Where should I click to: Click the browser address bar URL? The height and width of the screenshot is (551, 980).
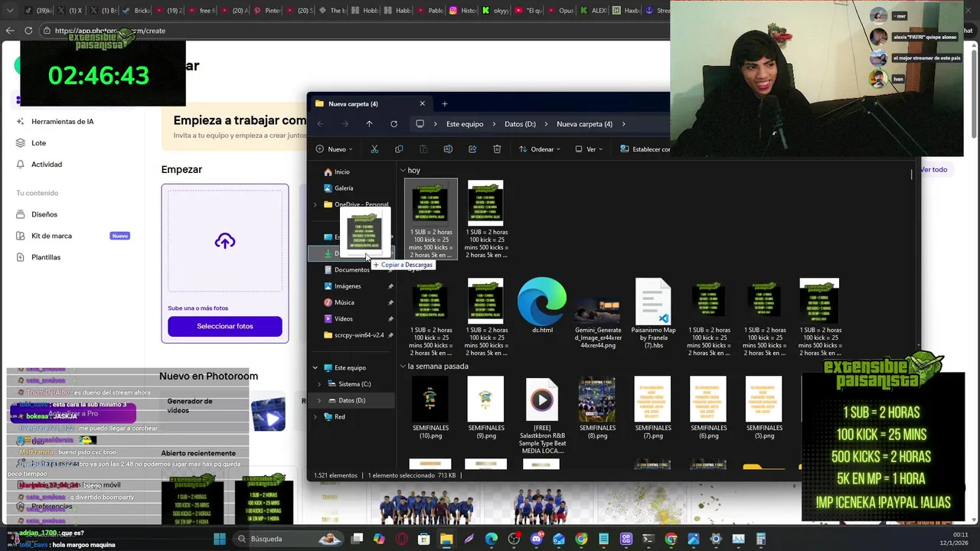click(x=110, y=31)
